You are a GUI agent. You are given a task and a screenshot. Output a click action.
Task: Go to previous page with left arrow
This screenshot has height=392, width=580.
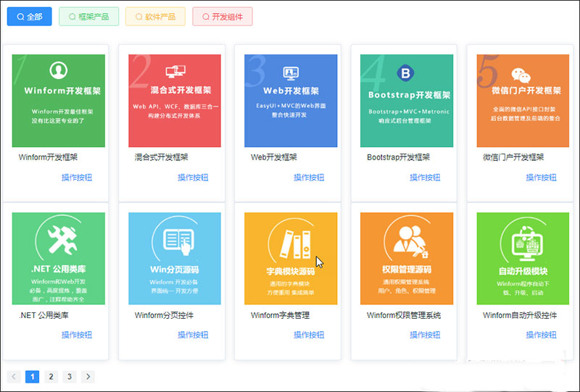(14, 377)
